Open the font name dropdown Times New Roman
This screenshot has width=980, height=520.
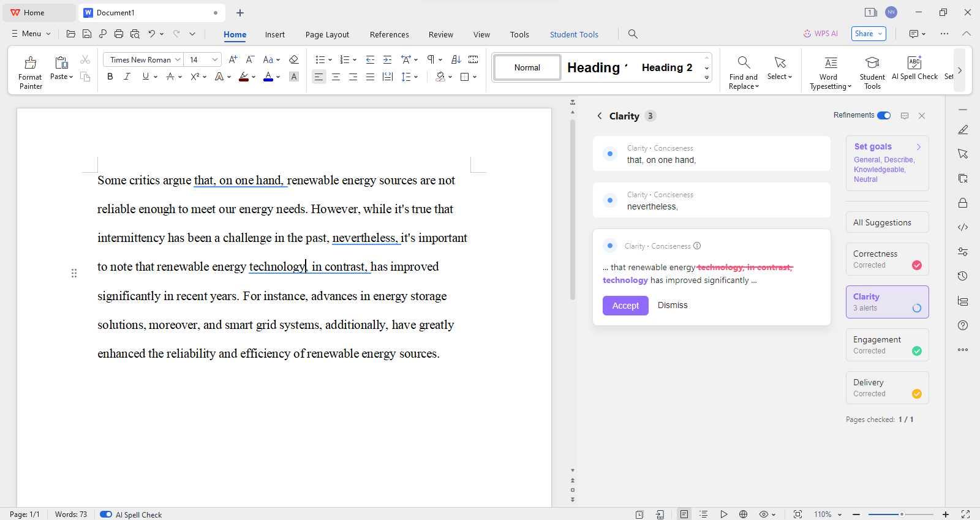click(178, 59)
